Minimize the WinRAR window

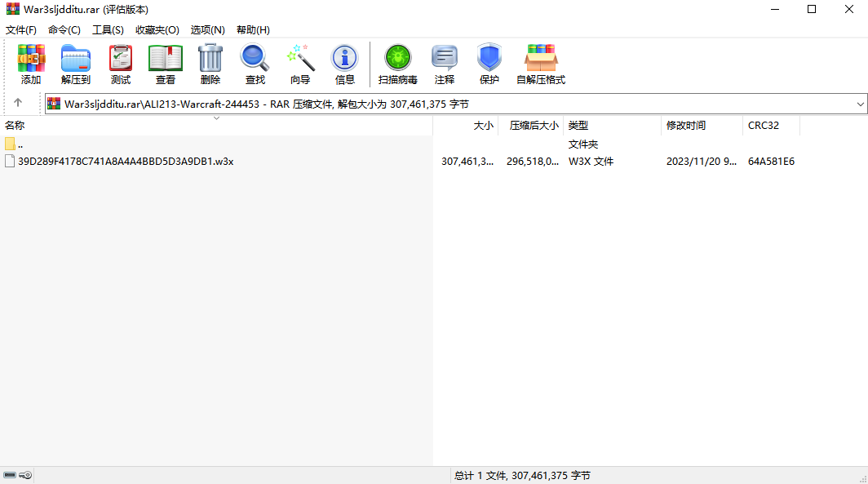tap(775, 9)
